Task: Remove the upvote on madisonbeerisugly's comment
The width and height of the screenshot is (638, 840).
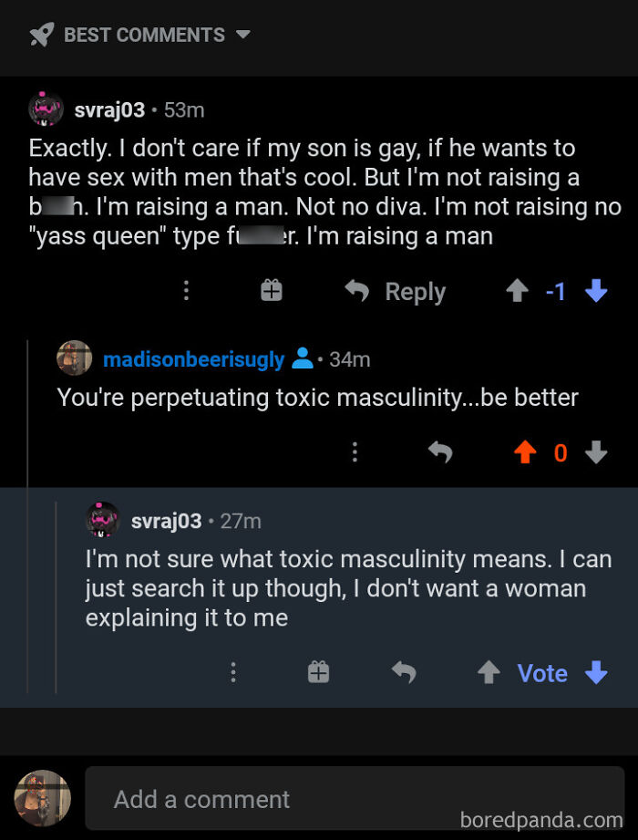Action: click(524, 452)
